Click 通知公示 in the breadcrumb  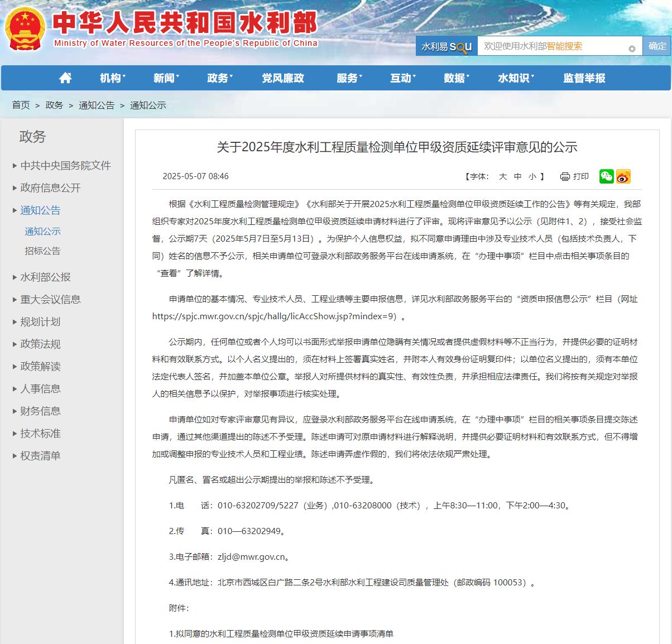(x=148, y=105)
